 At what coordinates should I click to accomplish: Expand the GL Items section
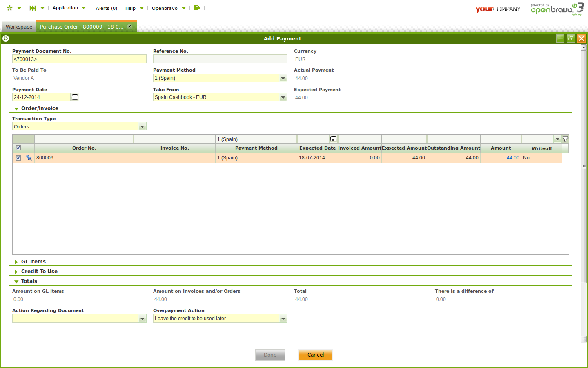[x=33, y=262]
